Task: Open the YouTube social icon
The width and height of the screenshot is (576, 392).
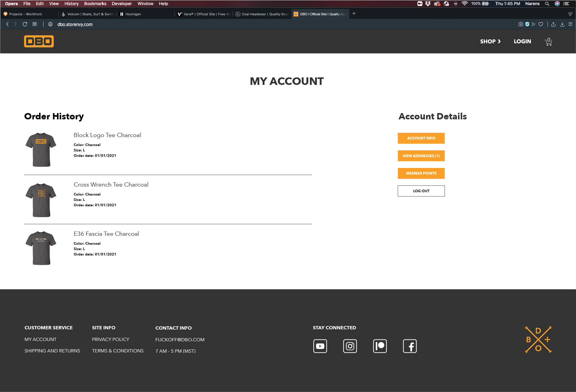Action: [320, 346]
